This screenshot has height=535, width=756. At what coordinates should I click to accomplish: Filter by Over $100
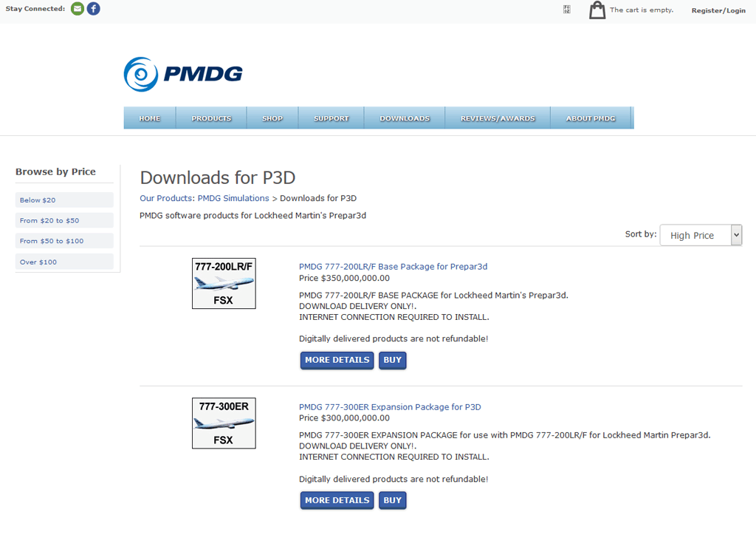(x=65, y=262)
